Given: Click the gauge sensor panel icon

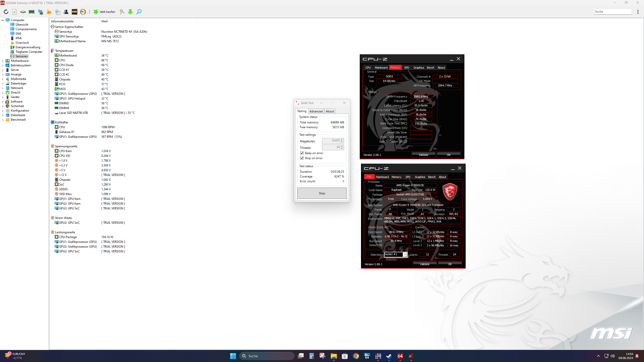Looking at the screenshot, I should point(83,12).
